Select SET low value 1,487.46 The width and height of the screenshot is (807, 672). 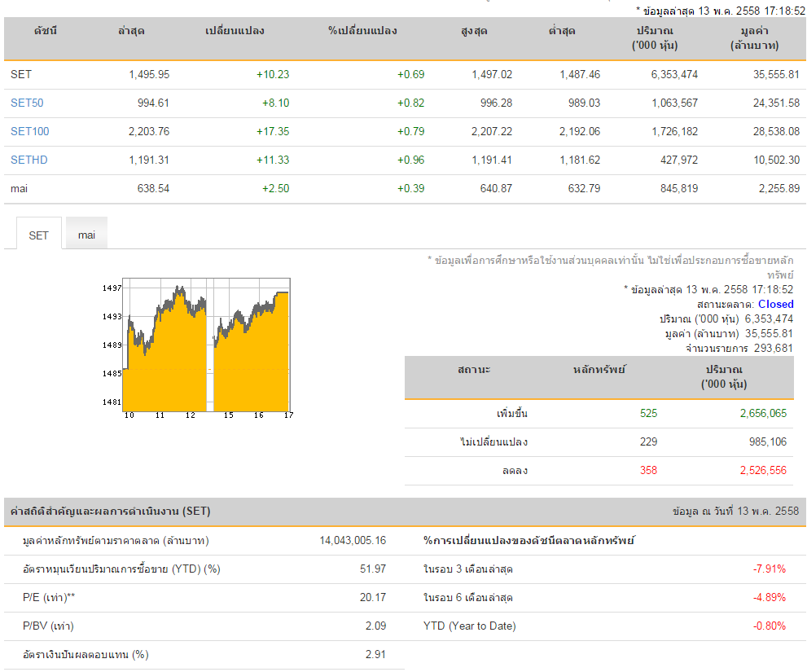580,75
